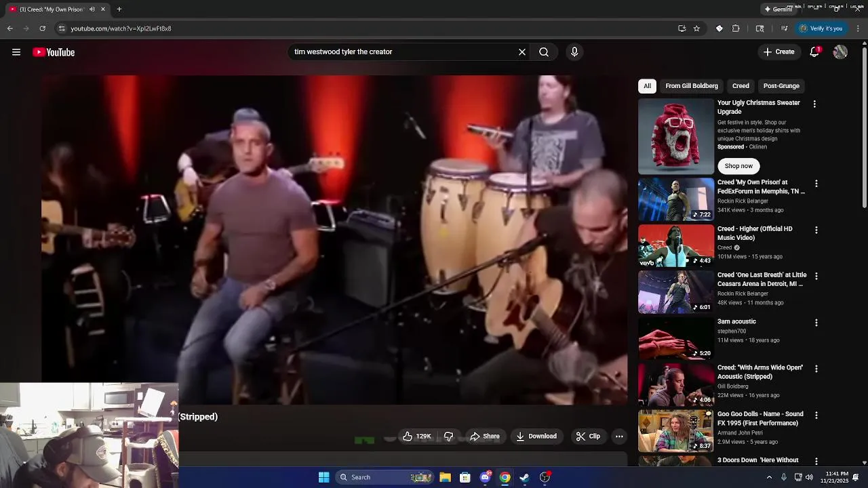Bookmark this page with the star icon
Viewport: 868px width, 488px height.
(696, 28)
